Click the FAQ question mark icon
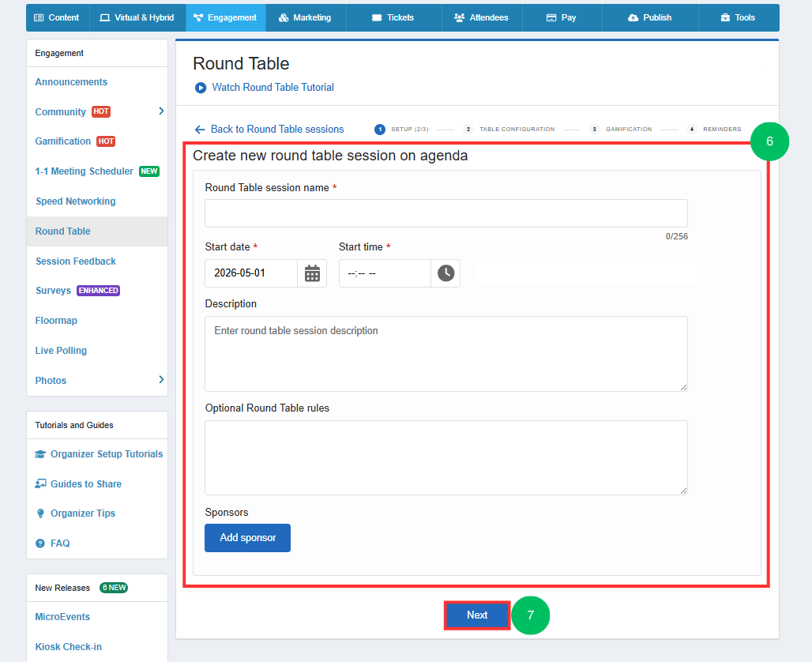The image size is (812, 662). click(x=40, y=544)
